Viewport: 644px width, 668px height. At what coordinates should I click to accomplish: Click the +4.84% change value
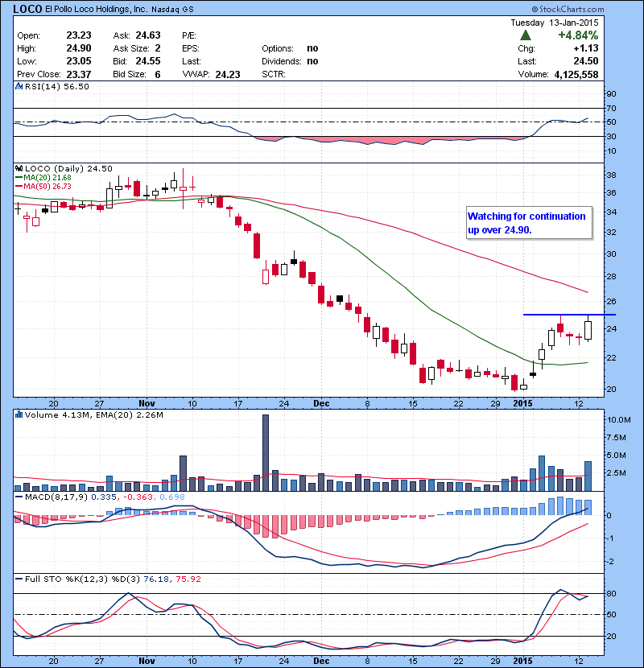coord(578,35)
